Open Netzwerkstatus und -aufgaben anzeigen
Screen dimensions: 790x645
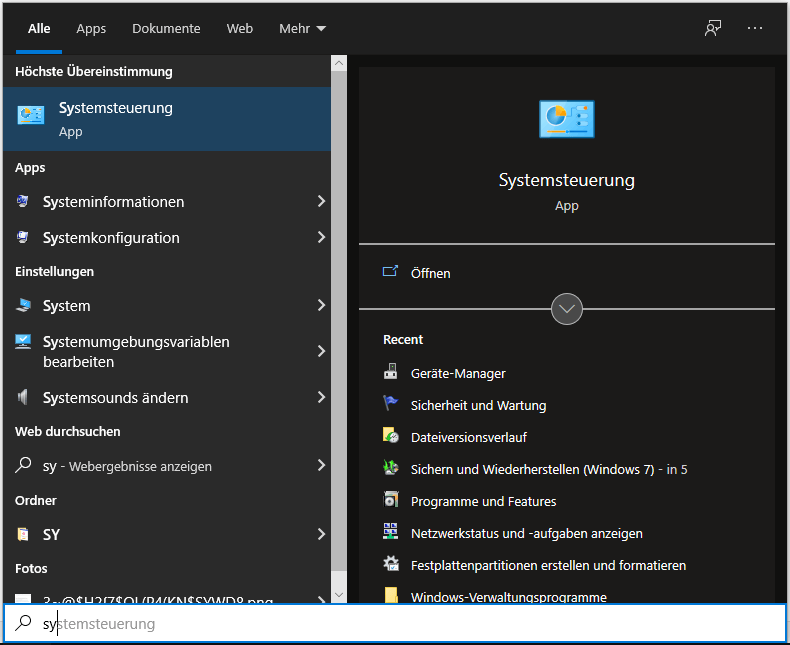[x=526, y=533]
